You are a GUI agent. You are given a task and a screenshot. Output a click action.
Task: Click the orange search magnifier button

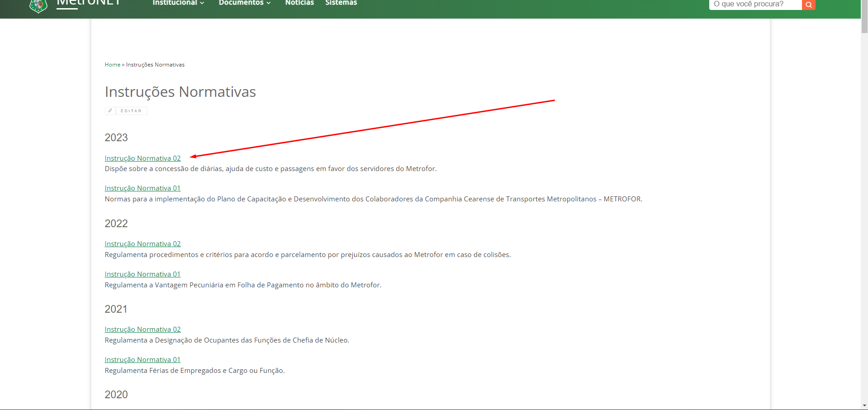(809, 5)
